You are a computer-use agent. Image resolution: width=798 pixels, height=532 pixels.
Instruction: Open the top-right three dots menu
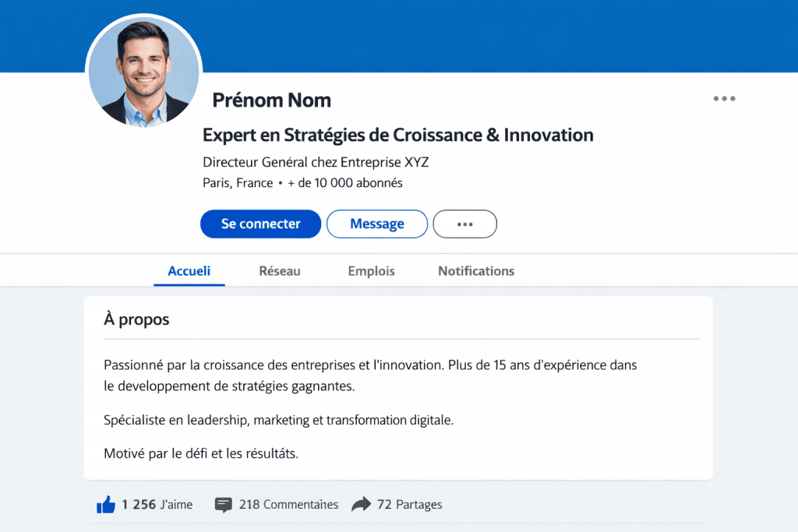click(724, 99)
